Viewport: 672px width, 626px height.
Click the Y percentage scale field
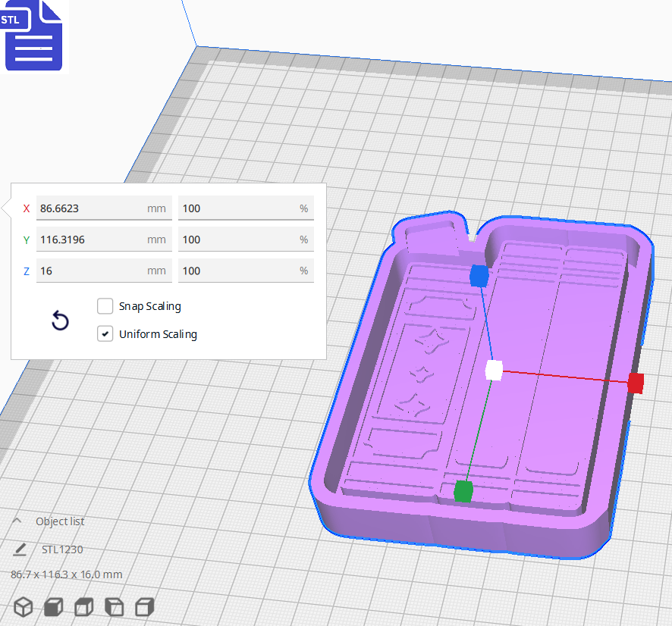(x=246, y=239)
